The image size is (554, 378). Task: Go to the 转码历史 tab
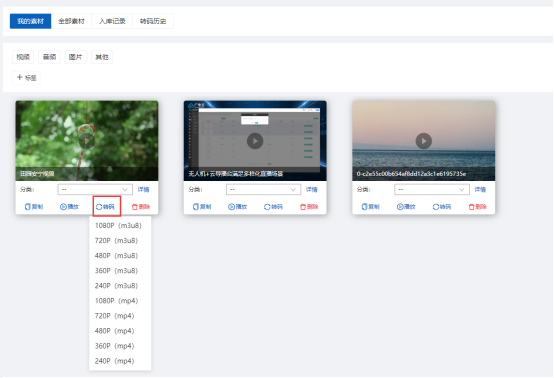[x=153, y=21]
